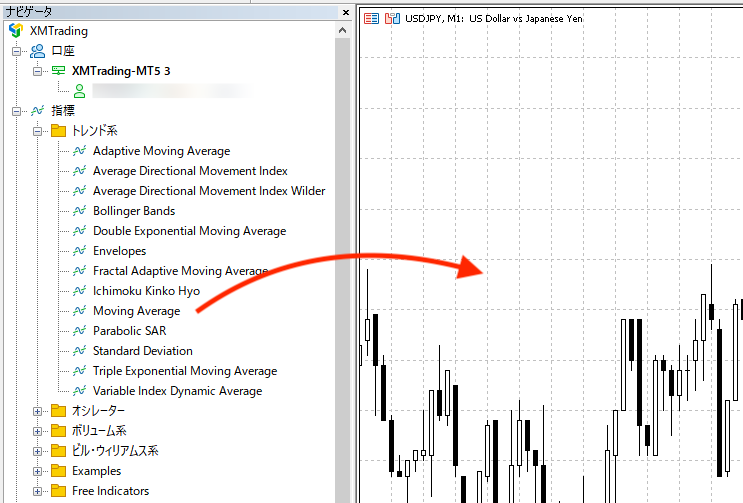The height and width of the screenshot is (503, 743).
Task: Click the navigator scrollbar up arrow
Action: tap(343, 30)
